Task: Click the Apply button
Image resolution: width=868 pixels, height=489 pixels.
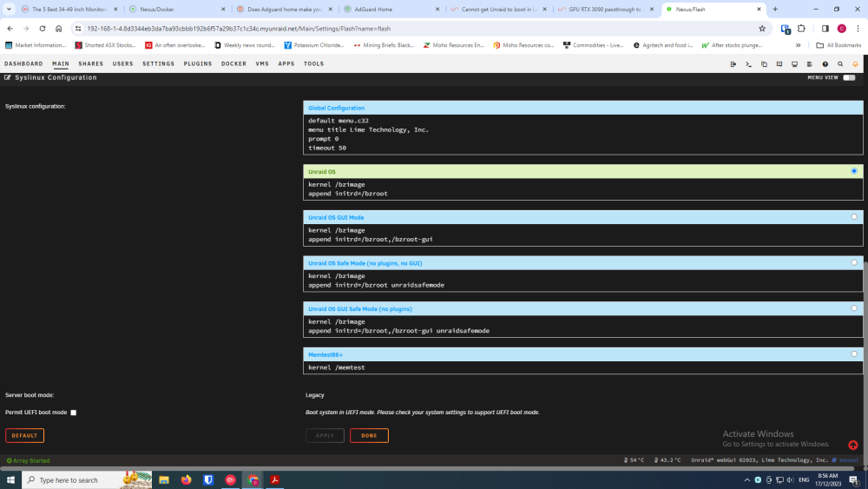Action: (325, 435)
